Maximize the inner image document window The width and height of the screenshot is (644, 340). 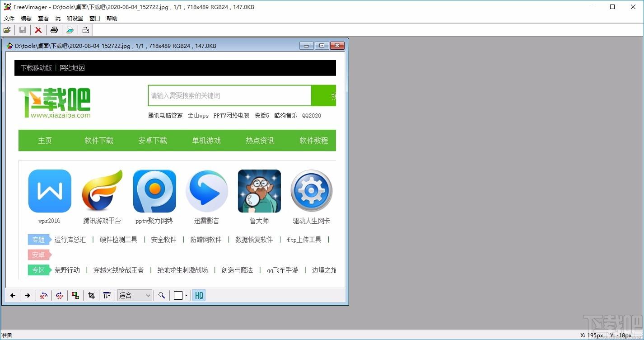click(x=322, y=46)
